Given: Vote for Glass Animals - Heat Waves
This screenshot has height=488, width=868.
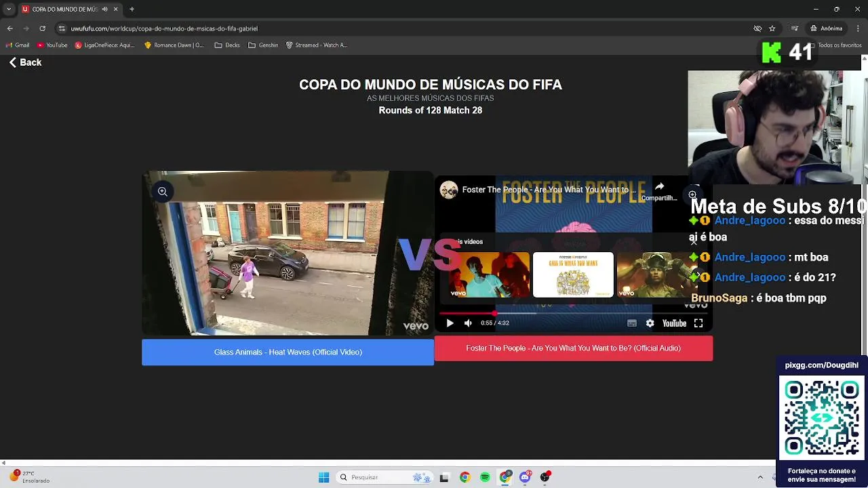Looking at the screenshot, I should (x=288, y=352).
